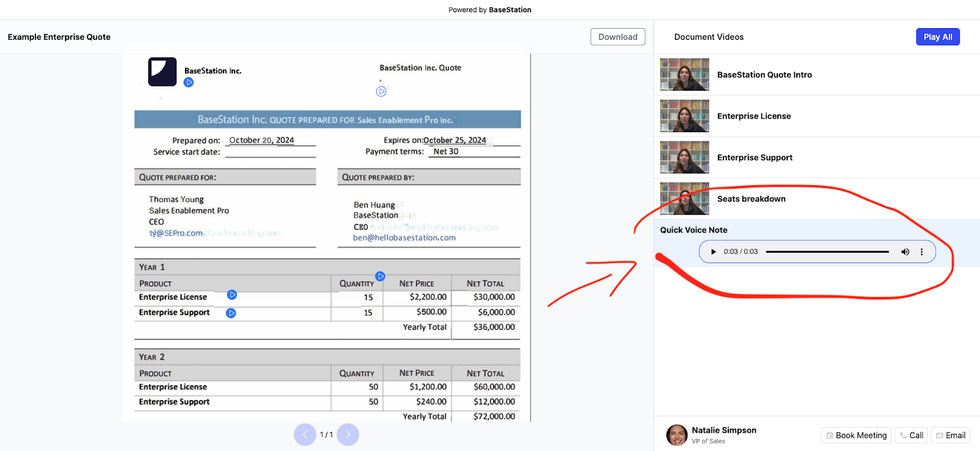The image size is (980, 451).
Task: Click Document Videos heading
Action: pyautogui.click(x=709, y=37)
